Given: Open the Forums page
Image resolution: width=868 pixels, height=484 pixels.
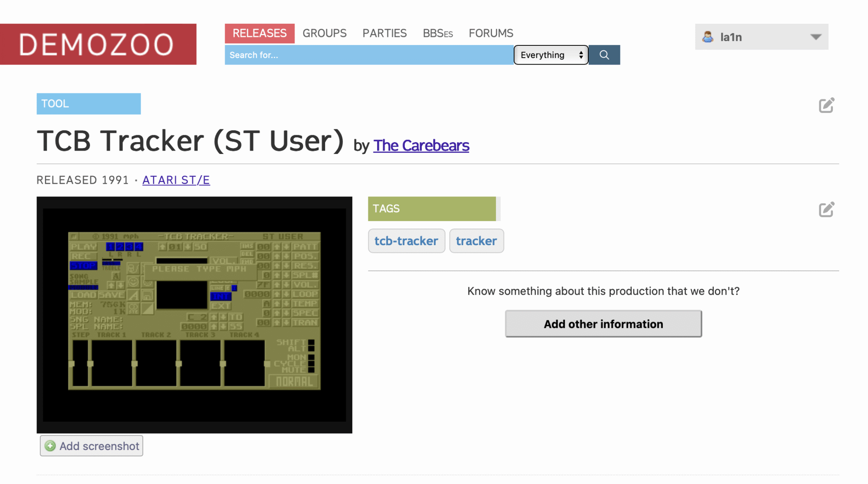Looking at the screenshot, I should click(491, 33).
